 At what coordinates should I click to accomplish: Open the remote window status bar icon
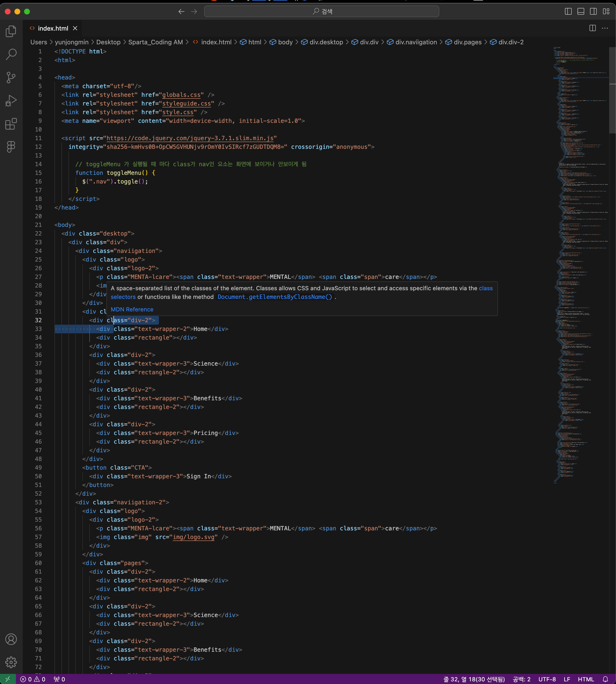pos(8,679)
